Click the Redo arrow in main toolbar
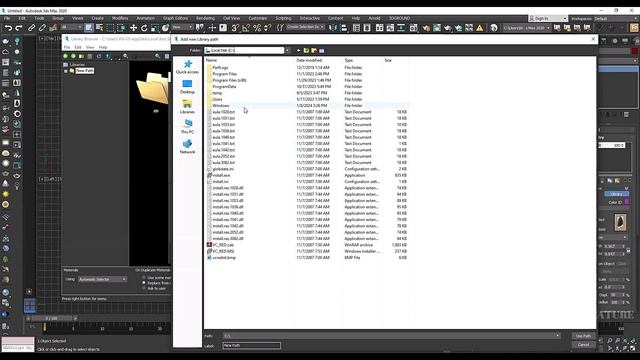640x360 pixels. click(19, 28)
